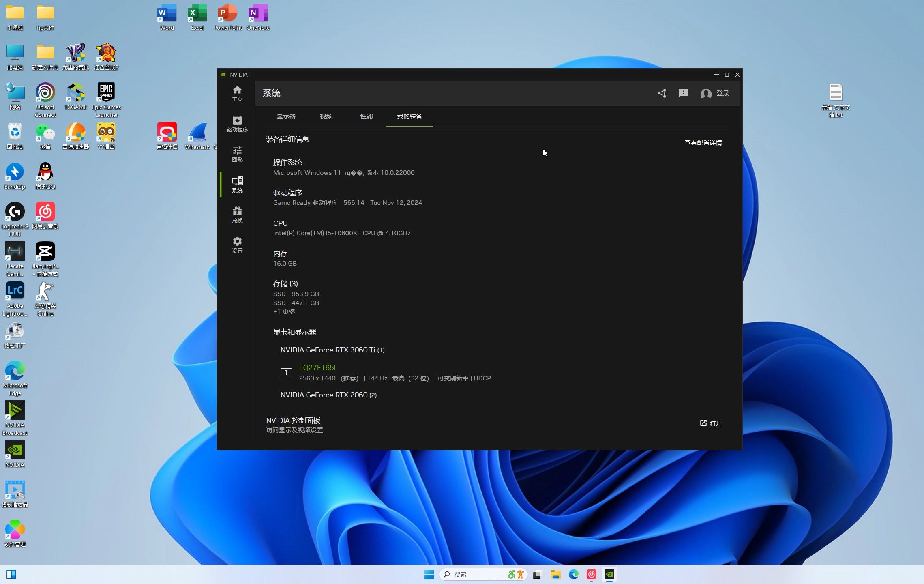Select the 网易云音乐 desktop icon
This screenshot has width=924, height=584.
coord(45,216)
